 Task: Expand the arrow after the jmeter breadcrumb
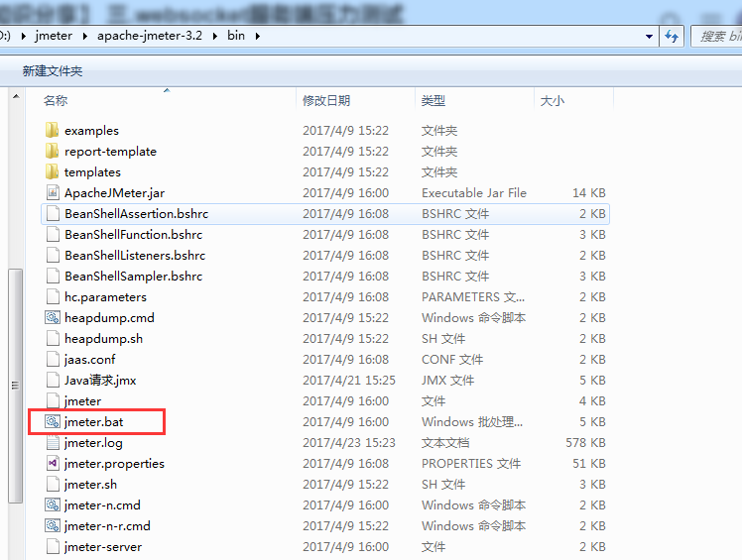[84, 36]
